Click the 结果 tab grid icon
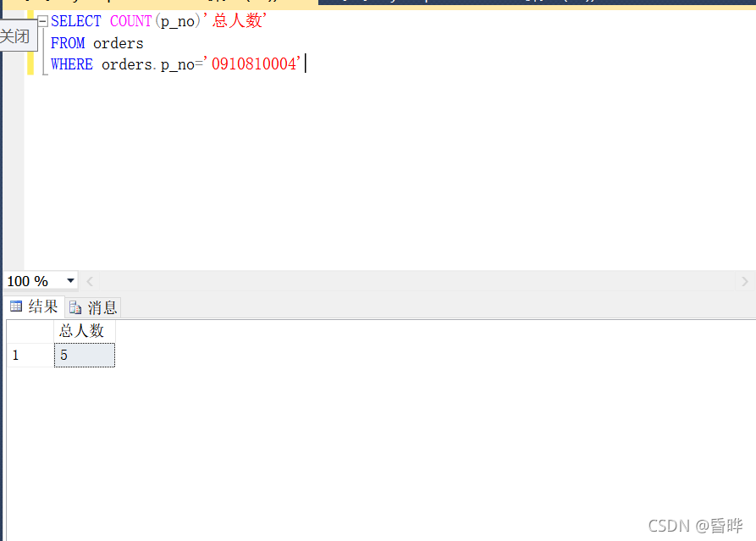 16,306
